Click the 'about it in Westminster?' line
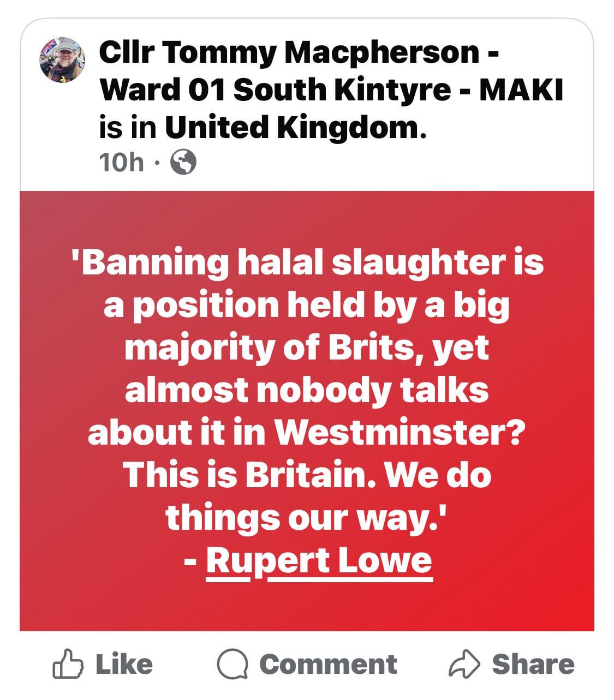This screenshot has height=700, width=614. (307, 432)
